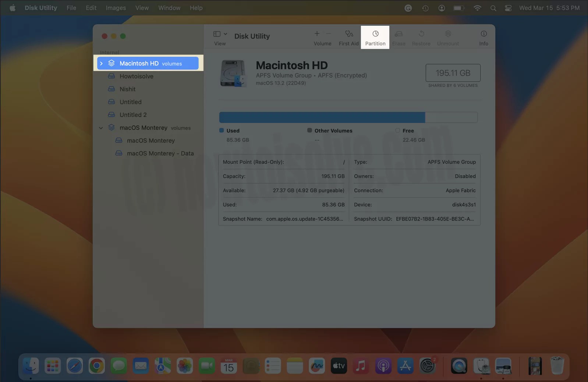The width and height of the screenshot is (588, 382).
Task: Open Apple TV from the Dock
Action: [x=339, y=366]
